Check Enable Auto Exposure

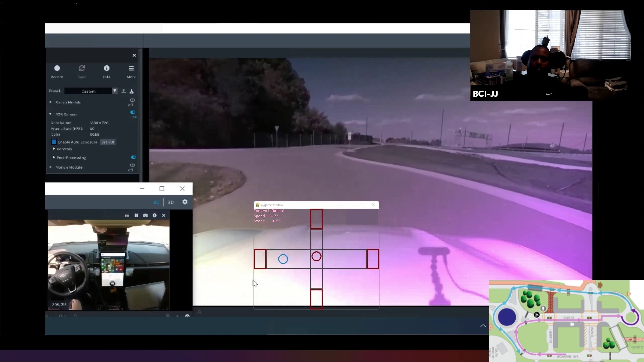click(54, 142)
